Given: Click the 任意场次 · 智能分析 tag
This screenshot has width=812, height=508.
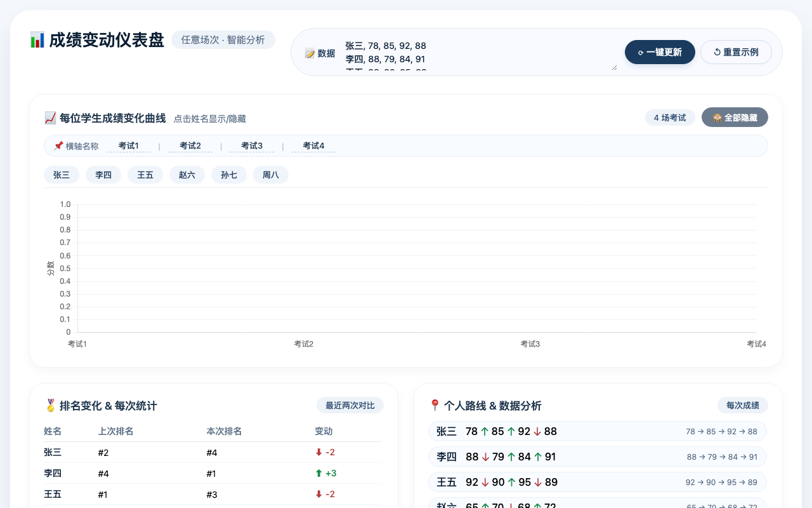Looking at the screenshot, I should coord(223,39).
